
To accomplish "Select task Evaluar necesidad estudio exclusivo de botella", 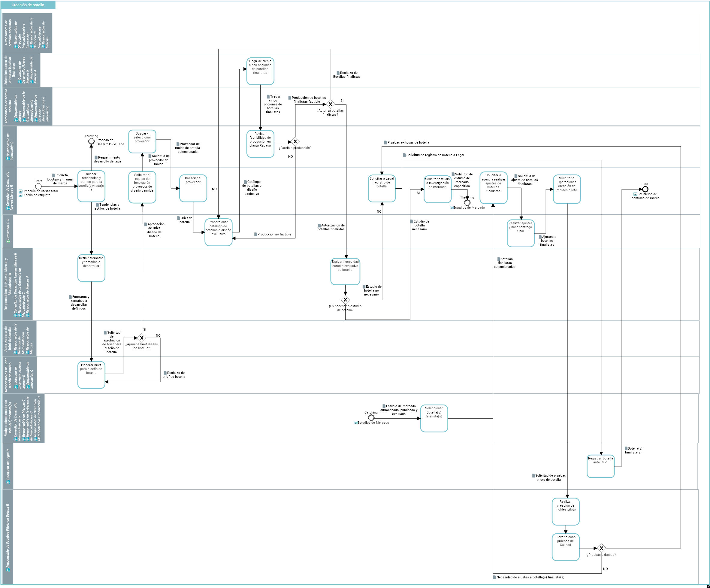I will tap(345, 271).
